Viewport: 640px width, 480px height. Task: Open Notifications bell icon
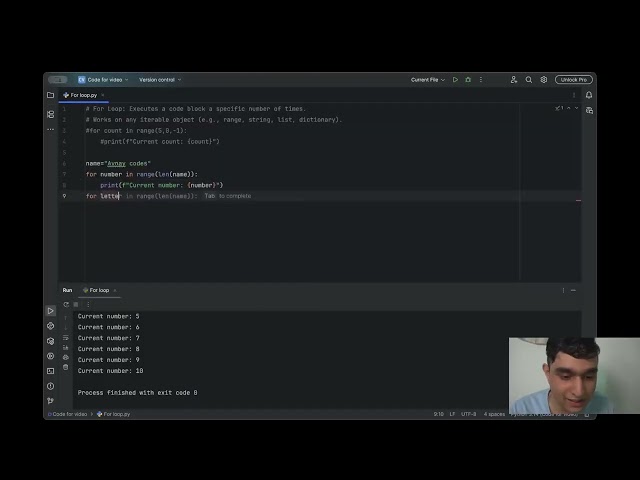[589, 95]
